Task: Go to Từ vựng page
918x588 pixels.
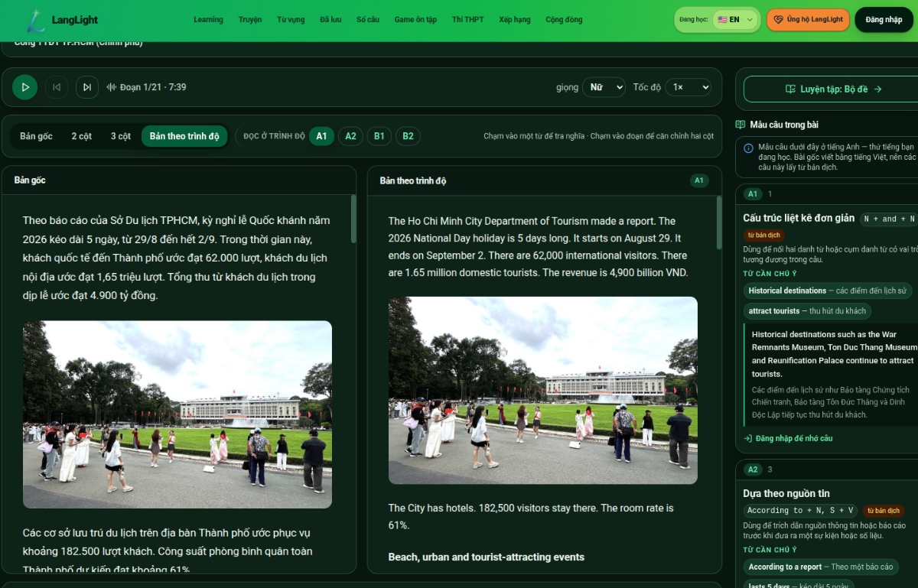Action: click(x=291, y=20)
